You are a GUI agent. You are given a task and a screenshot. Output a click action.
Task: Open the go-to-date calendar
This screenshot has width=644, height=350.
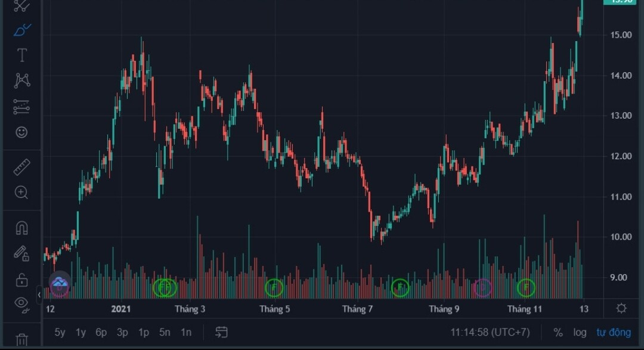pos(222,332)
